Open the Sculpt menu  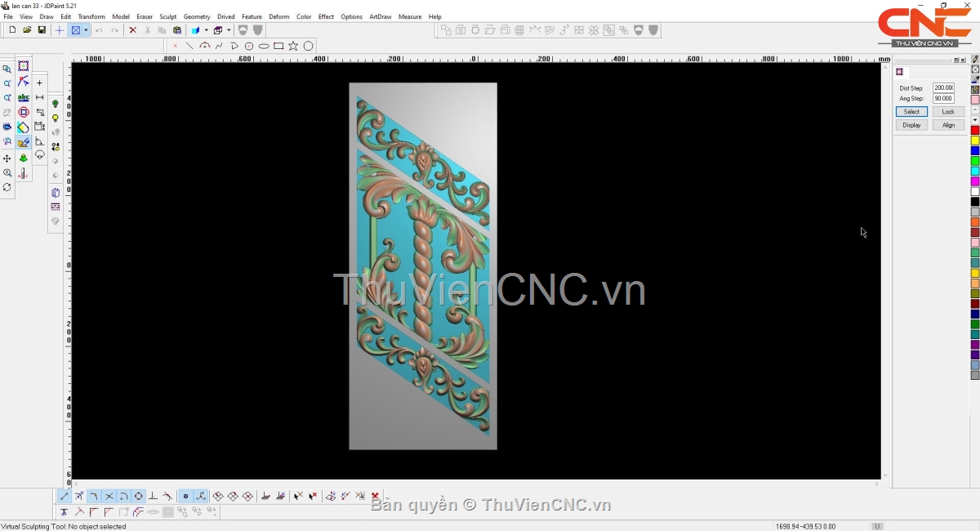click(167, 16)
